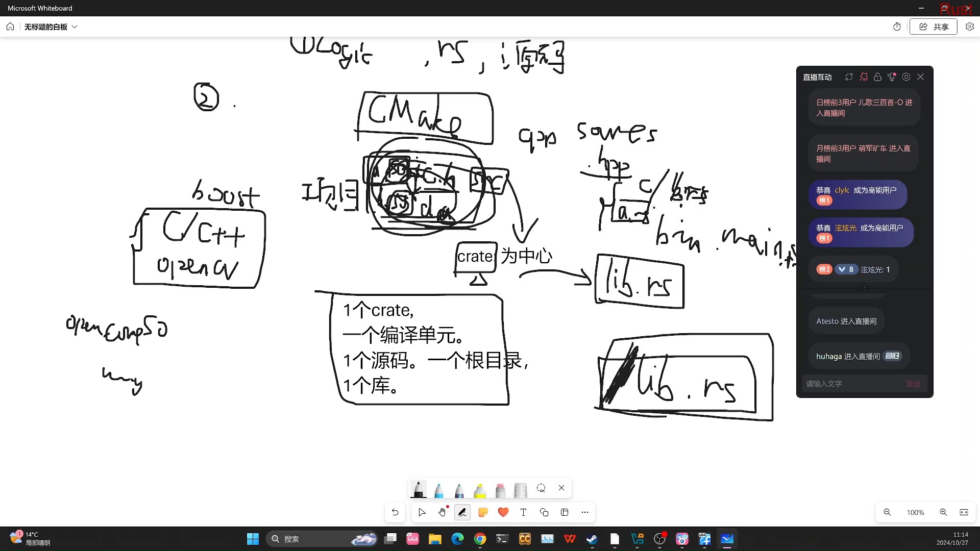Close the 直播互动 panel
980x551 pixels.
tap(921, 77)
